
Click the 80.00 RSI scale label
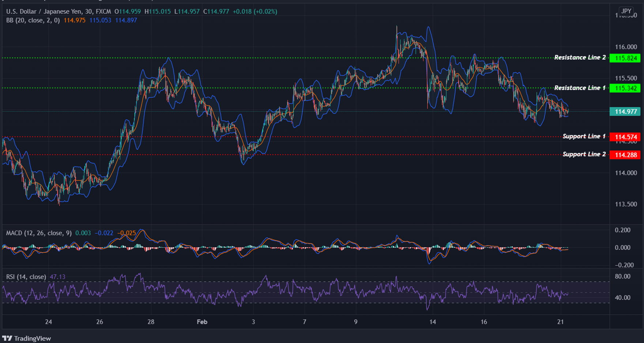(x=622, y=276)
